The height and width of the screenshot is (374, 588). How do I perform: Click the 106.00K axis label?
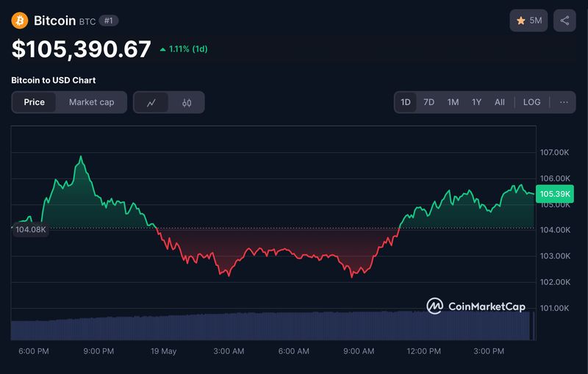555,179
